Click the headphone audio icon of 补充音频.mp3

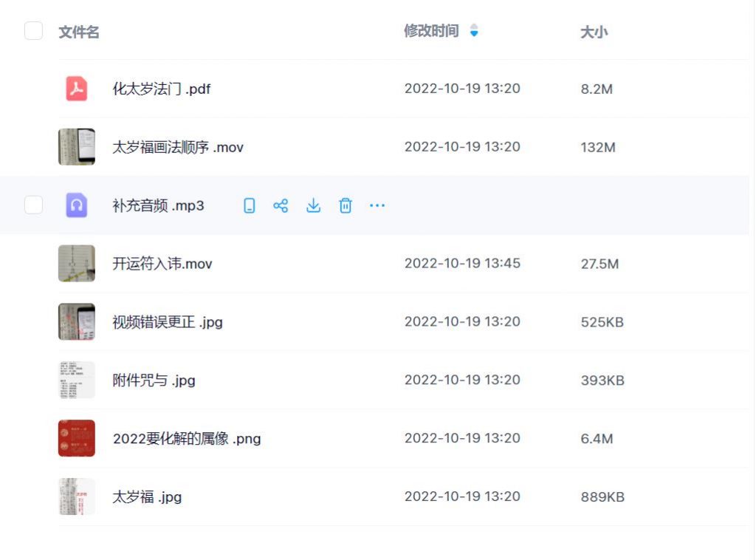[77, 205]
